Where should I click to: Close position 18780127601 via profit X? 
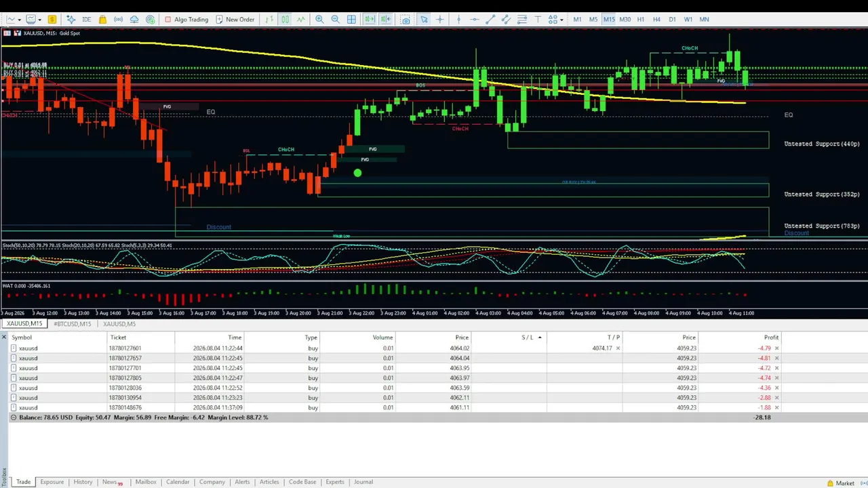[x=776, y=348]
